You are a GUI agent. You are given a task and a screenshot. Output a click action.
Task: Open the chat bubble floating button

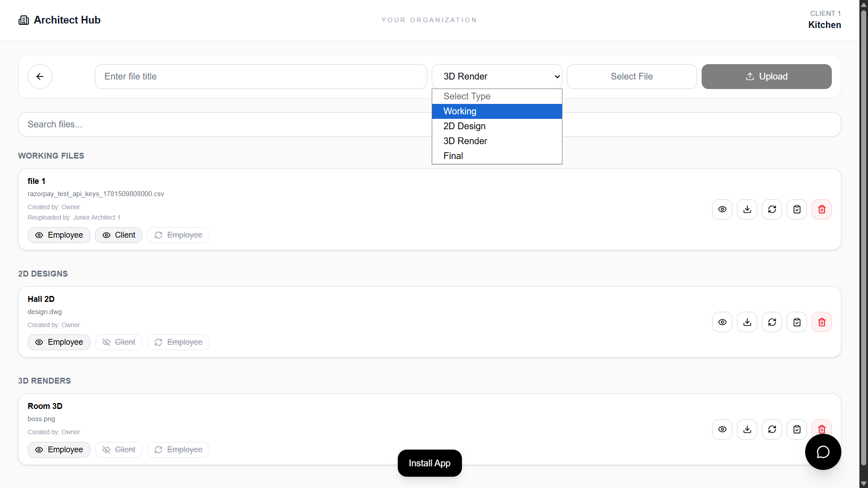pyautogui.click(x=823, y=452)
